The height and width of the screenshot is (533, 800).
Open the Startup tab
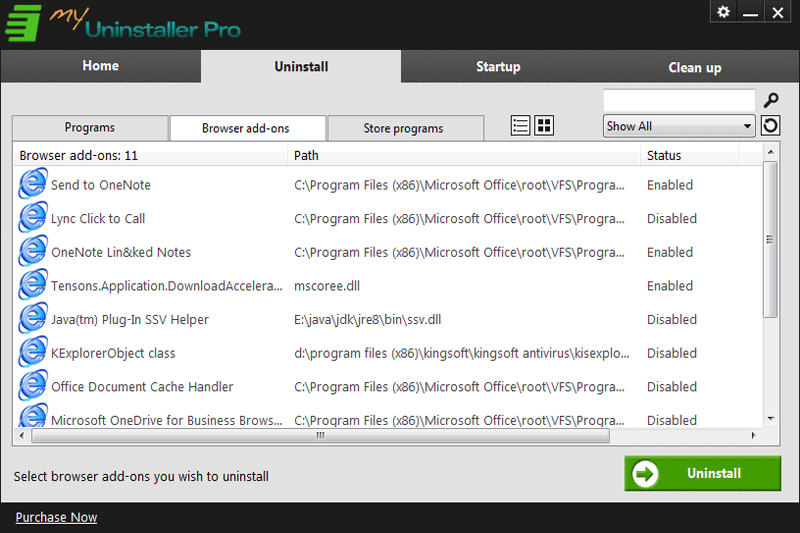click(x=498, y=66)
